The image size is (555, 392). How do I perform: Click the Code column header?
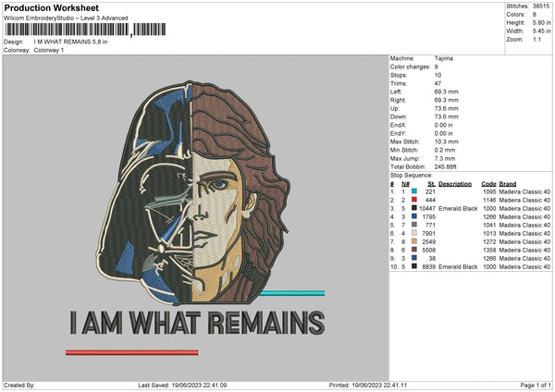pyautogui.click(x=489, y=183)
